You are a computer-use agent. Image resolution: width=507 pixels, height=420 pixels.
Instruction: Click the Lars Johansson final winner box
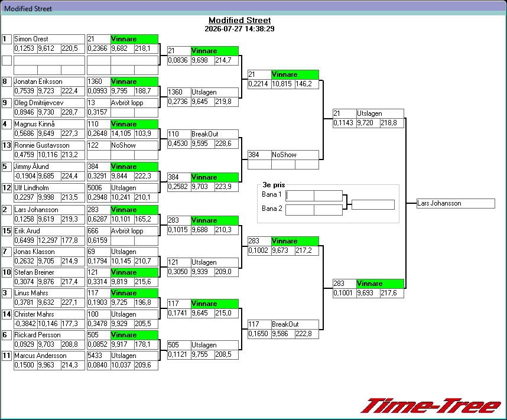[456, 203]
